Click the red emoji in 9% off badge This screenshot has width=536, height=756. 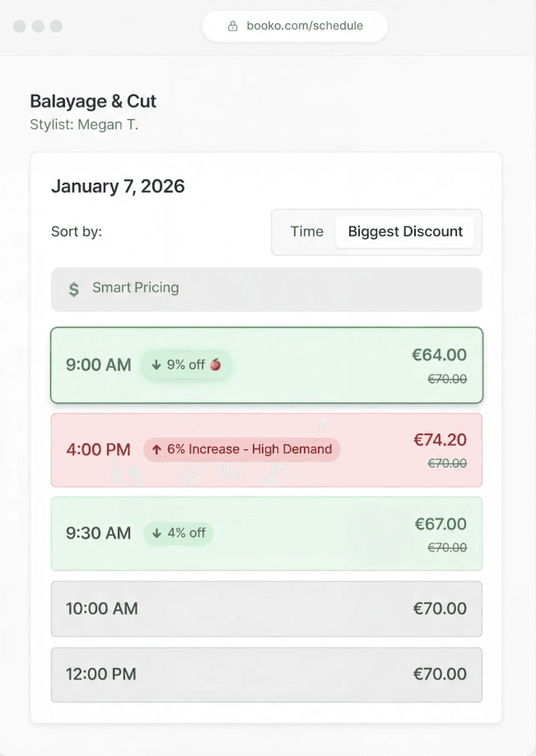tap(216, 364)
